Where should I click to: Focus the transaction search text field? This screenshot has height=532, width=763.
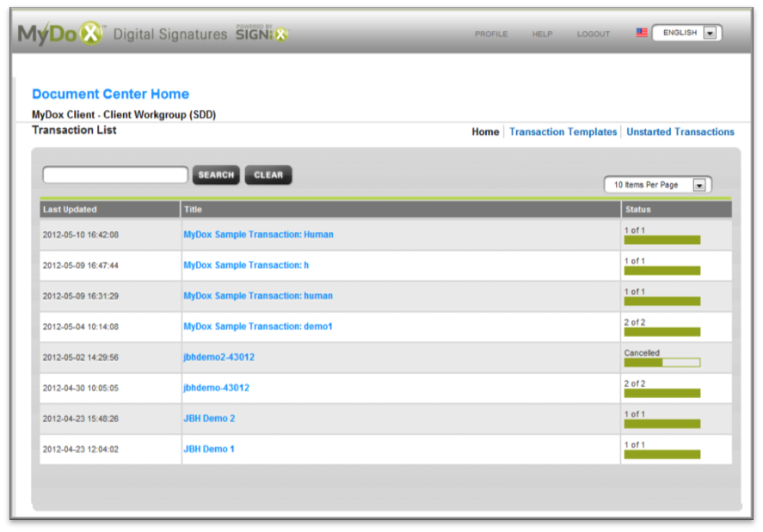click(115, 174)
